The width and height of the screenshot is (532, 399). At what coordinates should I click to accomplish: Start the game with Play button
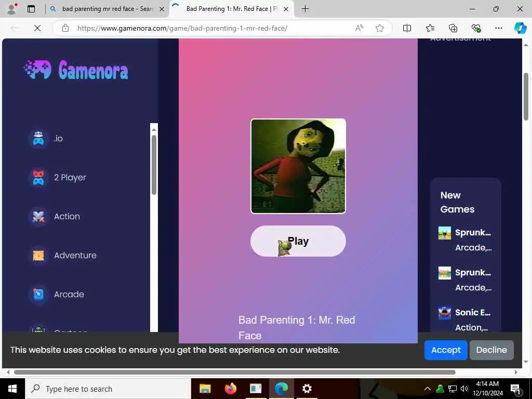pos(298,241)
